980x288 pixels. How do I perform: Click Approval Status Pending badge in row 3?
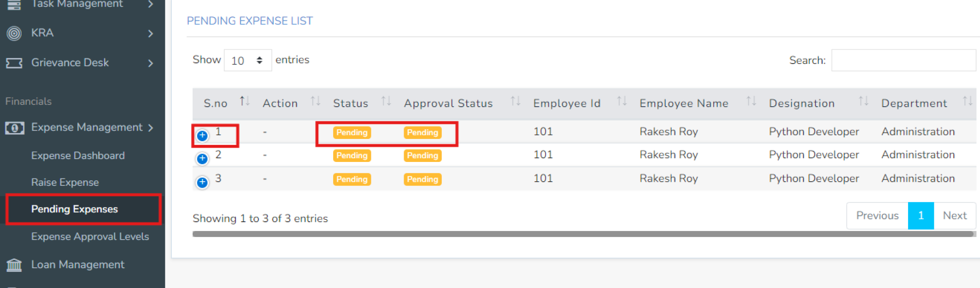(x=423, y=179)
